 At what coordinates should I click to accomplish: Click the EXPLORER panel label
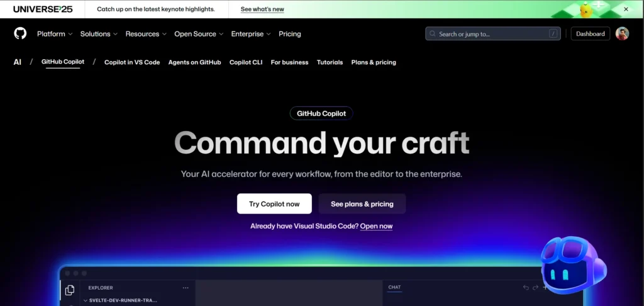coord(101,288)
